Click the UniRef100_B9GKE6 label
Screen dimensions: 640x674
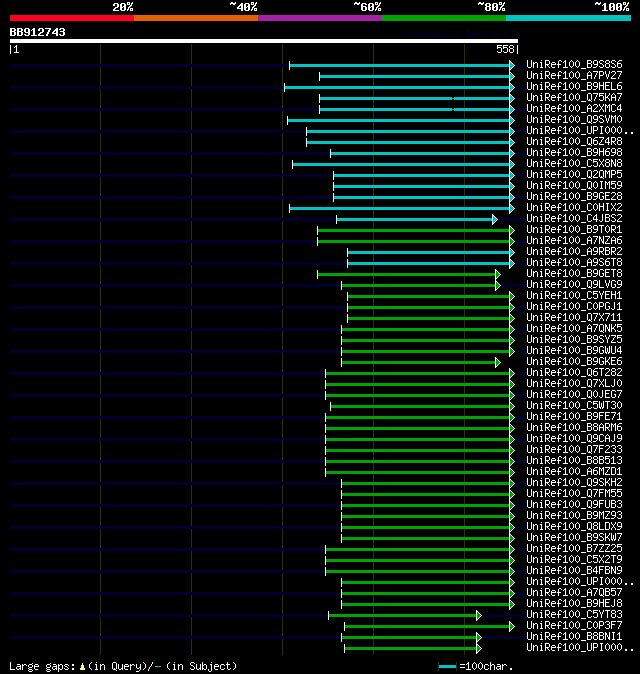click(x=574, y=362)
